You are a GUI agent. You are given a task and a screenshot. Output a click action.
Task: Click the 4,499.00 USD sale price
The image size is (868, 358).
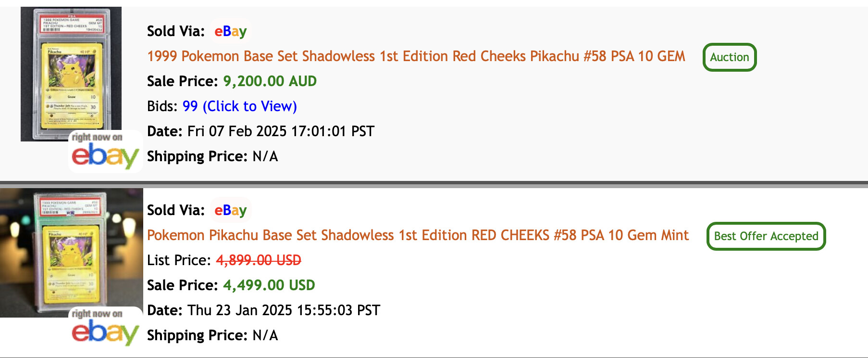coord(269,285)
